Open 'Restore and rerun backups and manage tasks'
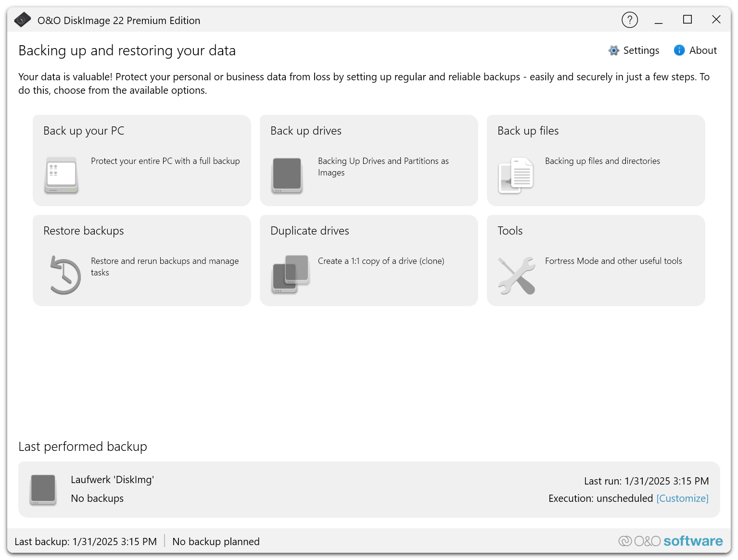 tap(165, 266)
